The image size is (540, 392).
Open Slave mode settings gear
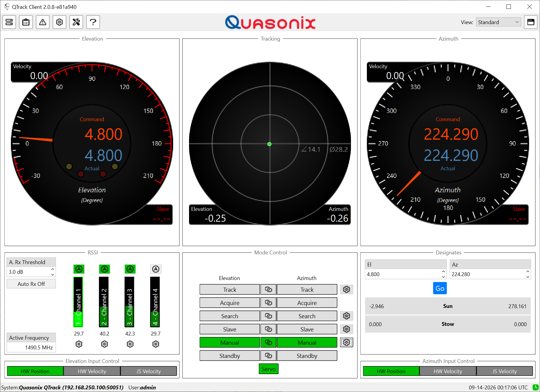click(347, 329)
